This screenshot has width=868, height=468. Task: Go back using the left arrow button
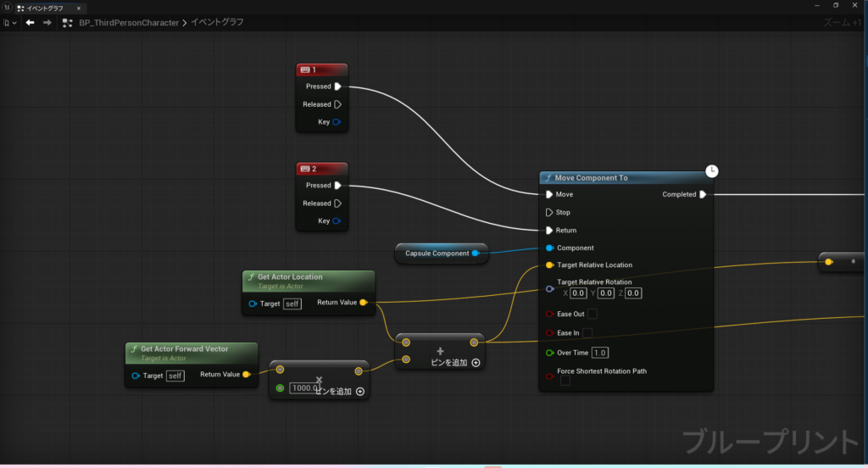point(31,23)
